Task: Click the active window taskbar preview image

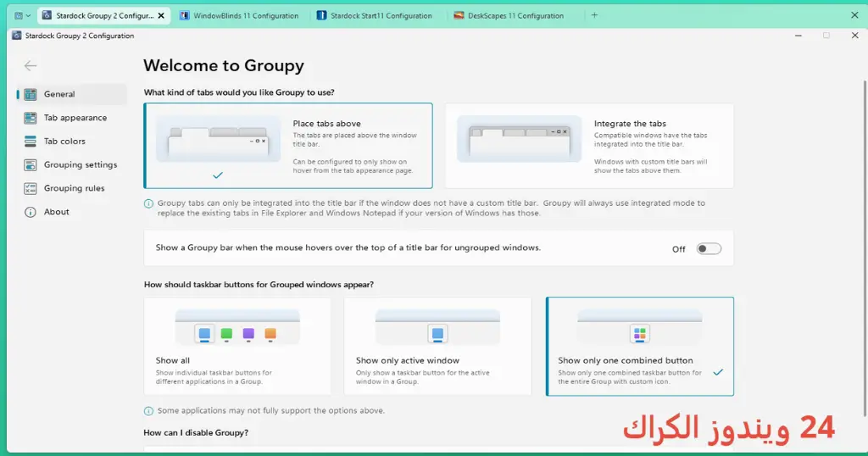Action: [437, 327]
